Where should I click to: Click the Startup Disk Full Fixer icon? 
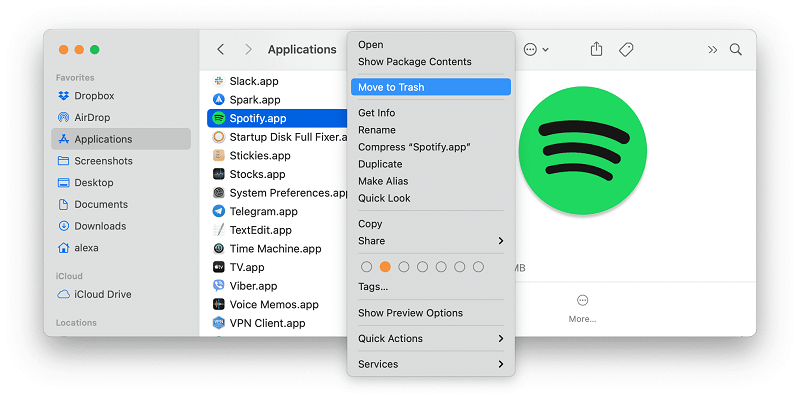coord(219,137)
